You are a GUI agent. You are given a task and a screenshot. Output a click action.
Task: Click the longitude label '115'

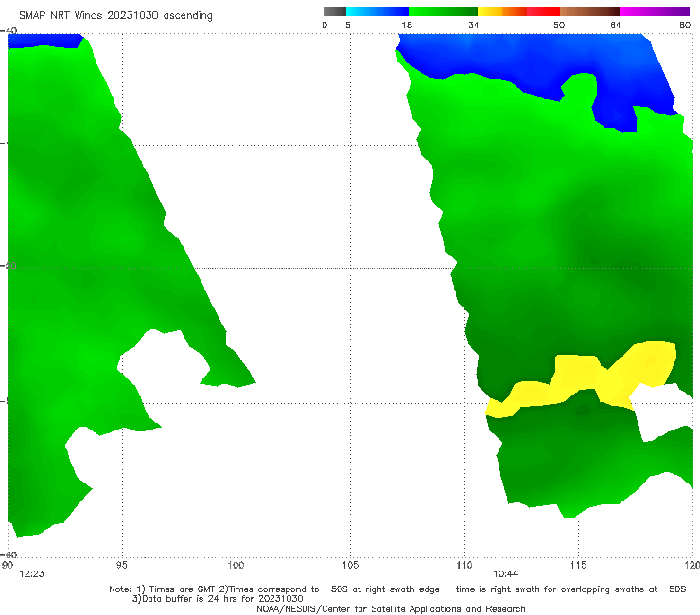pos(579,566)
